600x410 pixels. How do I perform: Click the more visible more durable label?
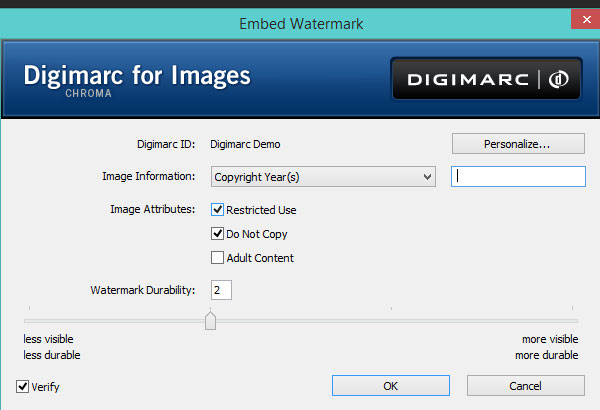pos(546,347)
